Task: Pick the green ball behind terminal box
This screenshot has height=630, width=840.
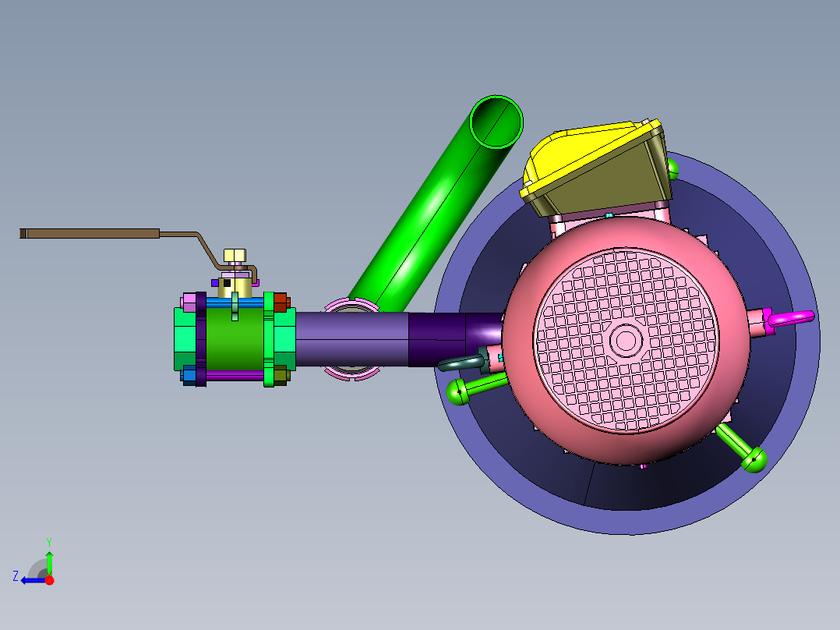Action: coord(672,169)
